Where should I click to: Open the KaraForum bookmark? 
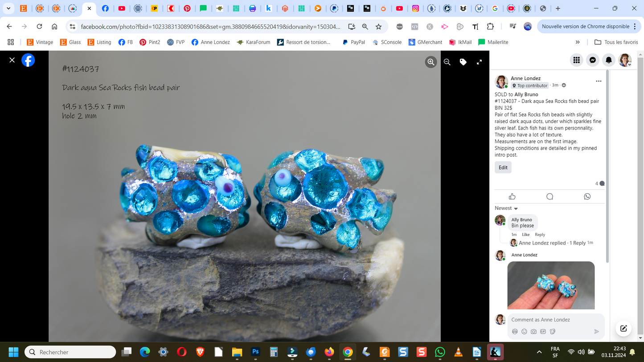click(254, 42)
